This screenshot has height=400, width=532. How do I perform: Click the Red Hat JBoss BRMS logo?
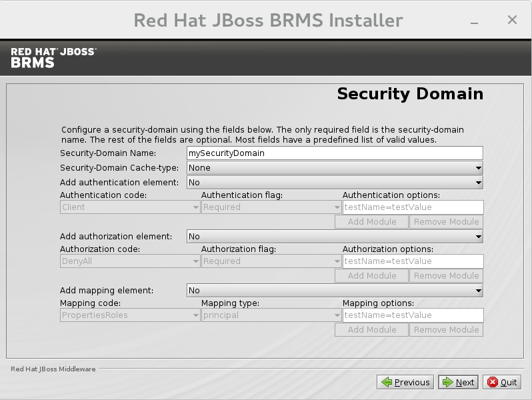point(53,58)
